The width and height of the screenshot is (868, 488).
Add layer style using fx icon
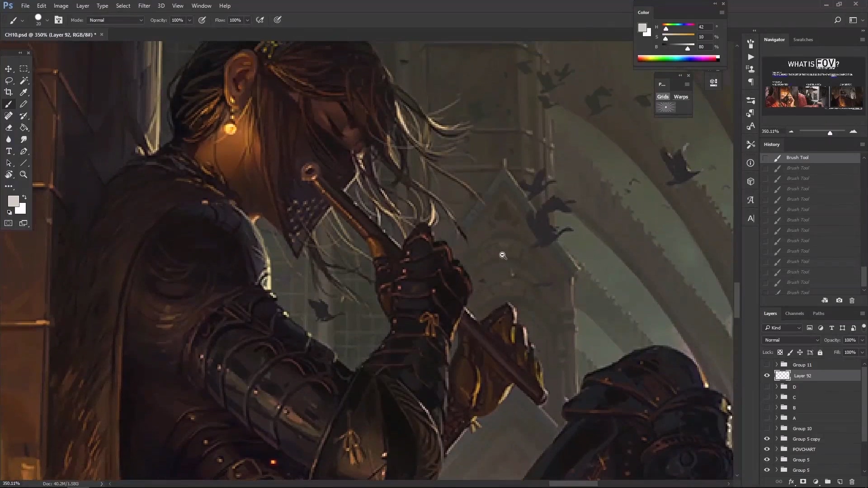pyautogui.click(x=791, y=482)
